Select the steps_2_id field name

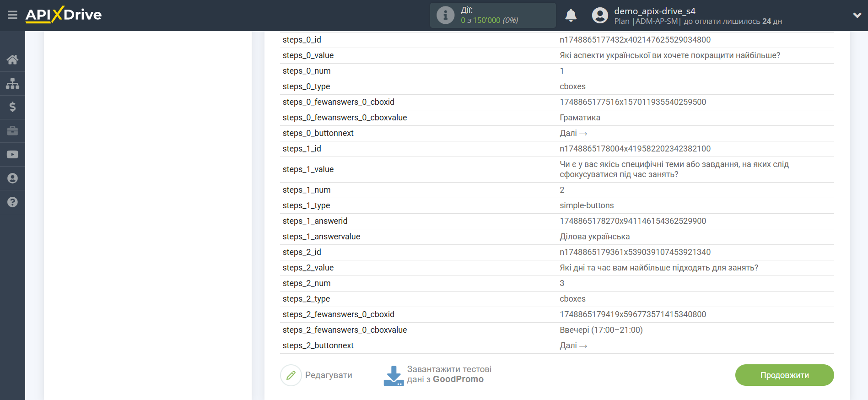[302, 252]
